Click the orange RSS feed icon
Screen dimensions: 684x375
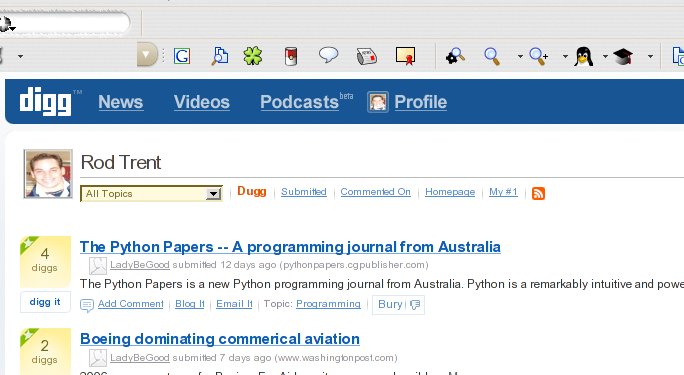tap(538, 193)
